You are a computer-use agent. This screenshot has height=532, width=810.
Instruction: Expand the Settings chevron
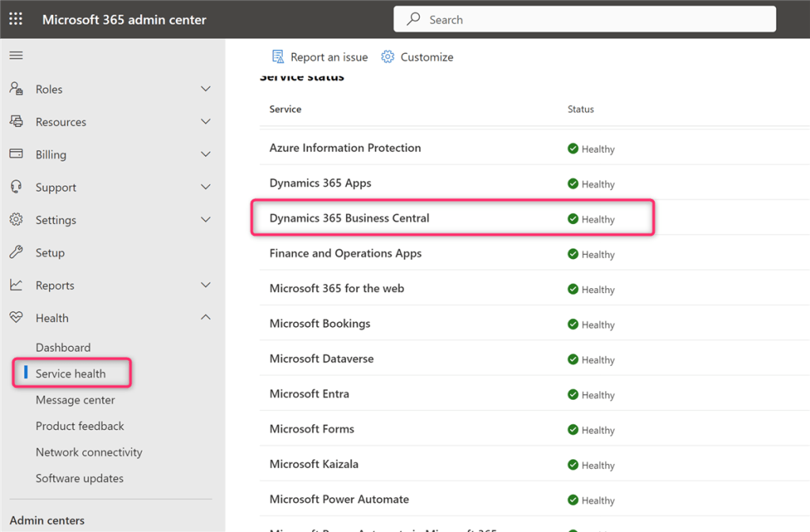point(206,219)
